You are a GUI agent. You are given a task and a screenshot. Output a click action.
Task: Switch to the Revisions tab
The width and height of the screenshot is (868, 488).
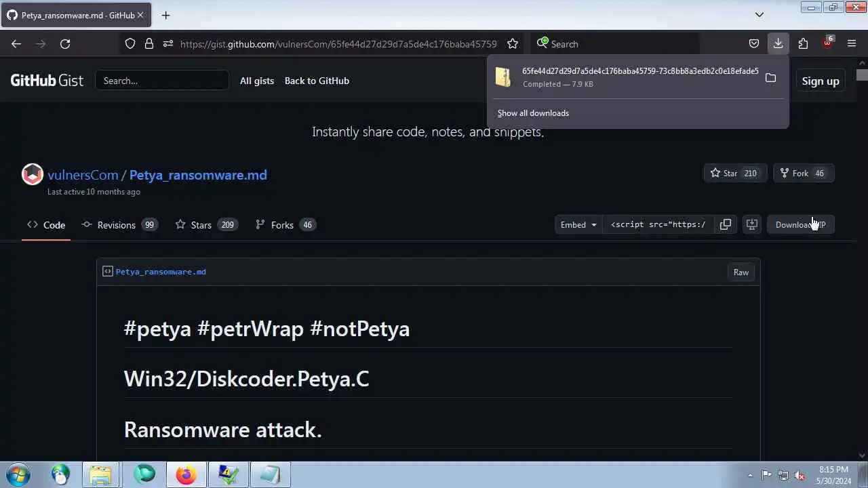pos(119,225)
